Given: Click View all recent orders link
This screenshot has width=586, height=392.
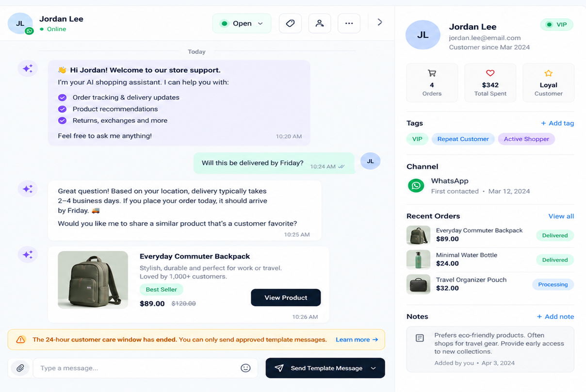Looking at the screenshot, I should tap(561, 216).
